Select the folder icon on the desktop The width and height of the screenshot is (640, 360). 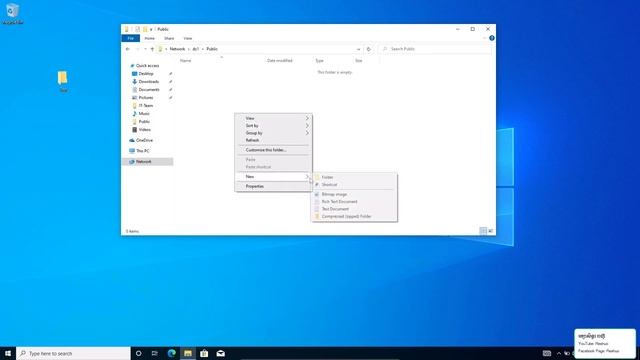[62, 81]
